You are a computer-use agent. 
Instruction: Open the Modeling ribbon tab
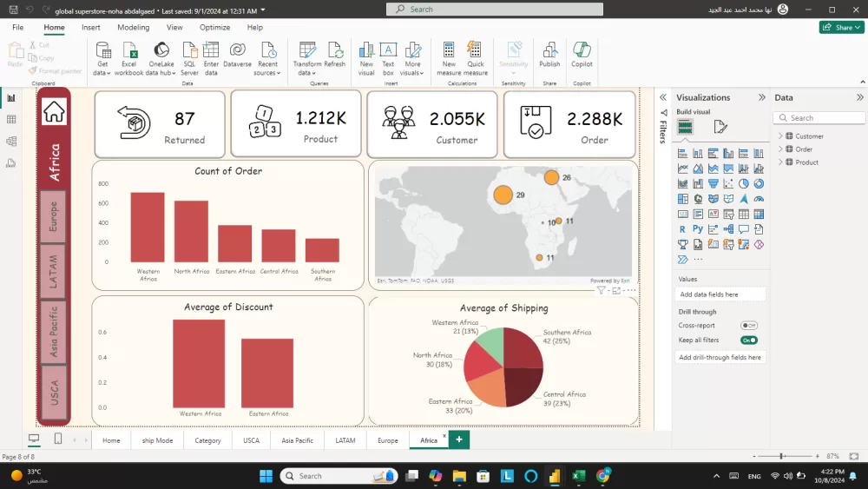(x=134, y=28)
